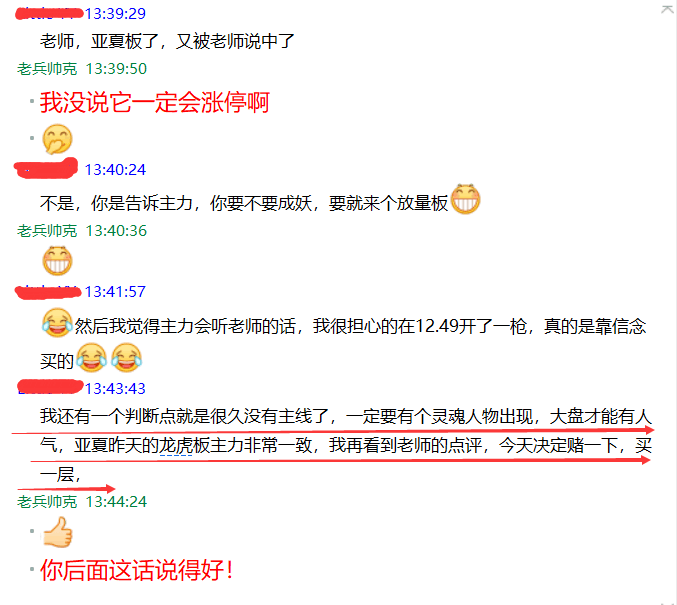This screenshot has height=605, width=677.
Task: Click the grinning emoji below 13:40:36
Action: (x=57, y=260)
